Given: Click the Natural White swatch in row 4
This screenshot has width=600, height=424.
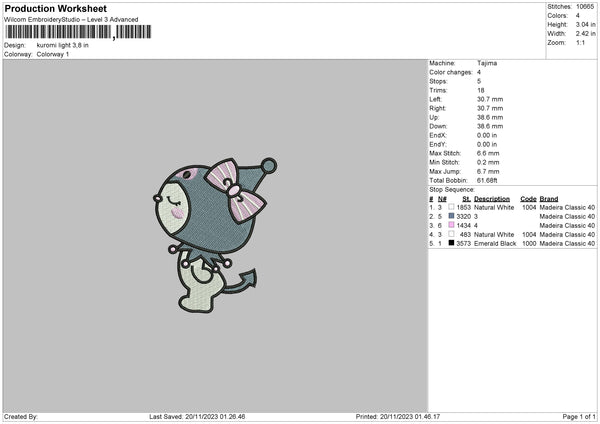Looking at the screenshot, I should click(451, 234).
